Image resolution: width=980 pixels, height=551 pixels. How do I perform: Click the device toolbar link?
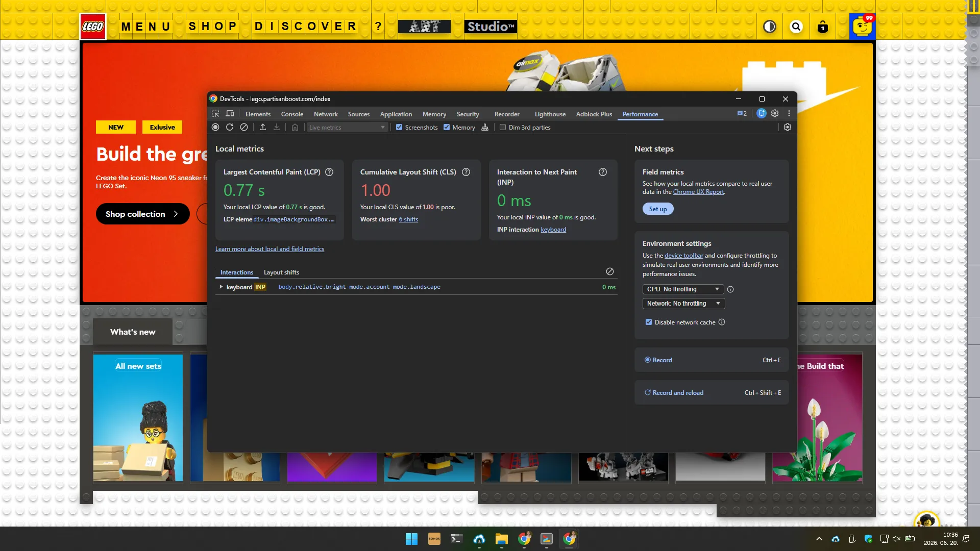pos(683,256)
